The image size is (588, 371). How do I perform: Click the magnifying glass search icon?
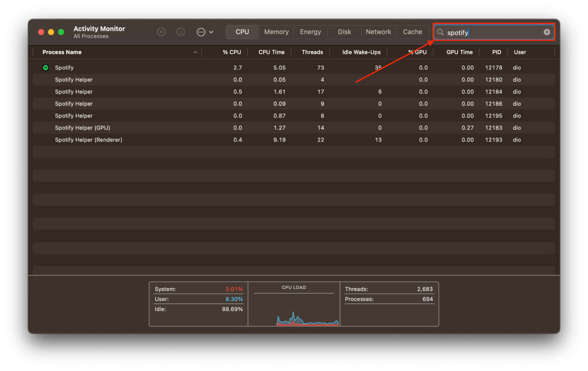440,32
